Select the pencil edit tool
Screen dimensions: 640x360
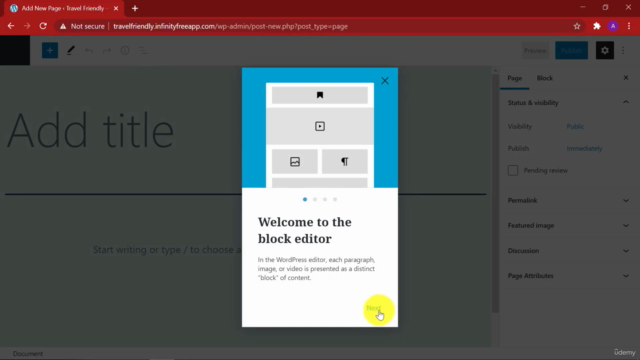tap(71, 51)
